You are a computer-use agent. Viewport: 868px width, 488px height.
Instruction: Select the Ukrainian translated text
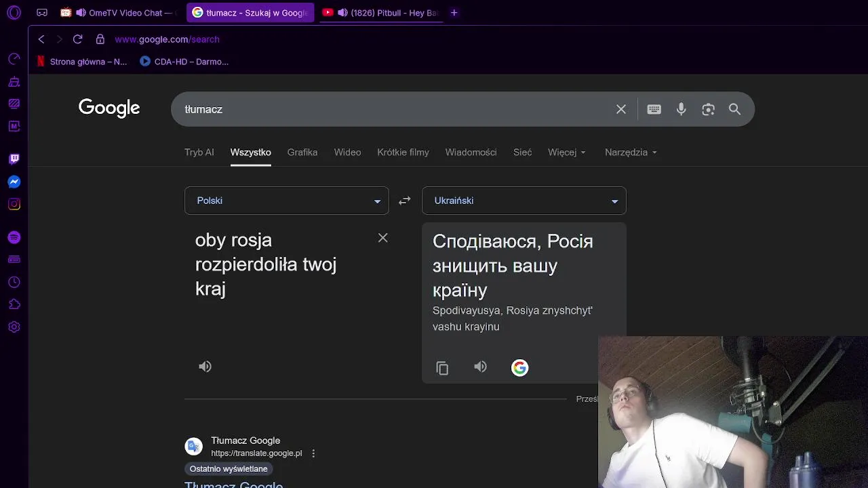[513, 266]
